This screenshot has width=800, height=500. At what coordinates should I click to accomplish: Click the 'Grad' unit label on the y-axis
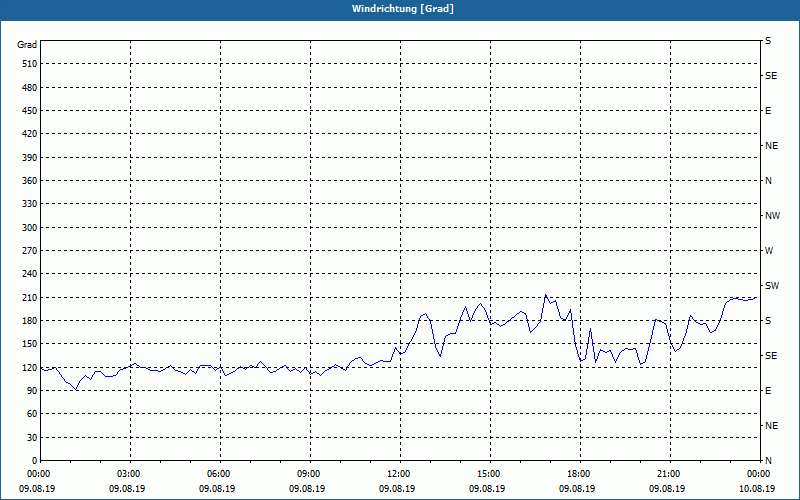(27, 45)
